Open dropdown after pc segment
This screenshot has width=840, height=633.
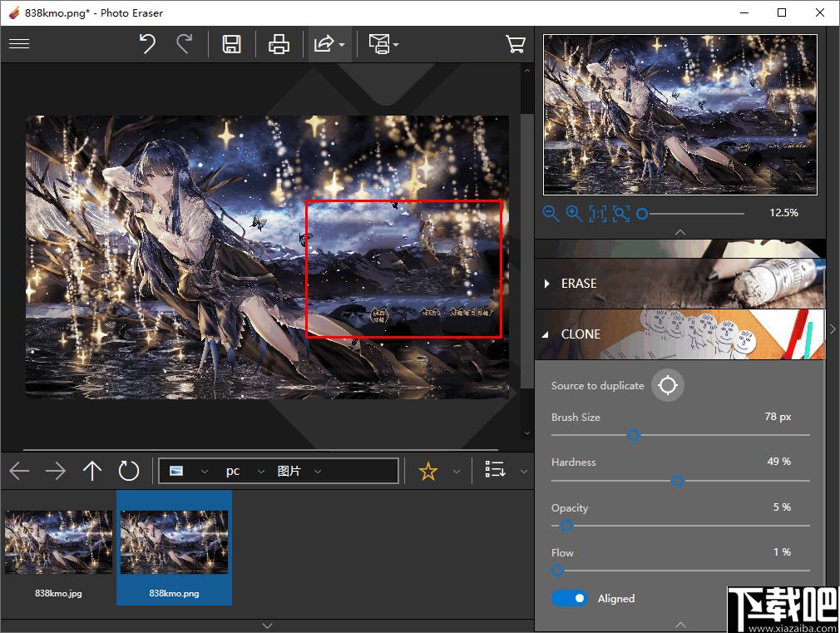pyautogui.click(x=261, y=472)
